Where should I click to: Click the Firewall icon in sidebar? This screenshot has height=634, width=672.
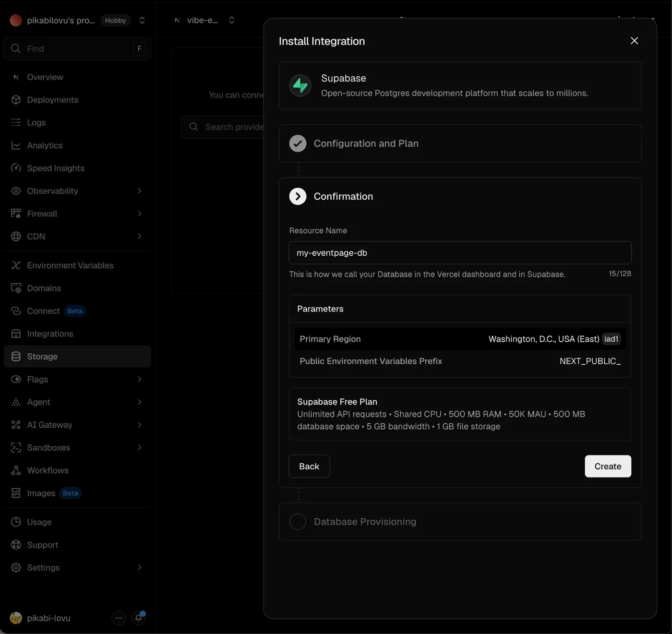point(16,214)
